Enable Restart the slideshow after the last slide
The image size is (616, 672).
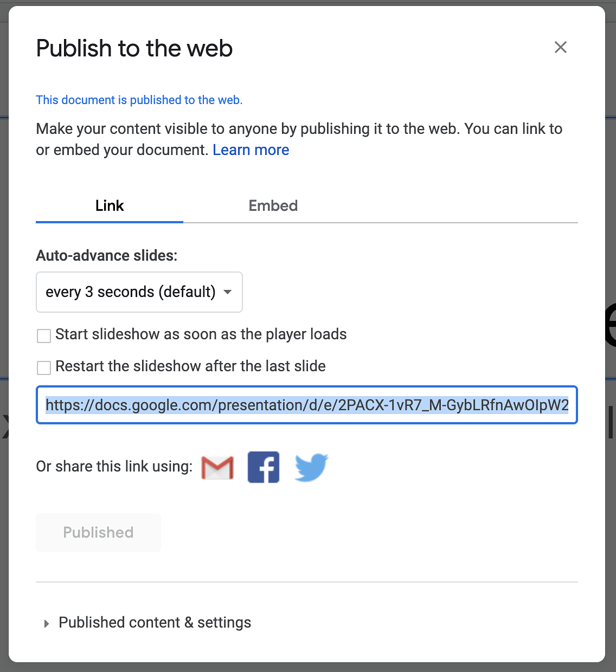click(44, 368)
